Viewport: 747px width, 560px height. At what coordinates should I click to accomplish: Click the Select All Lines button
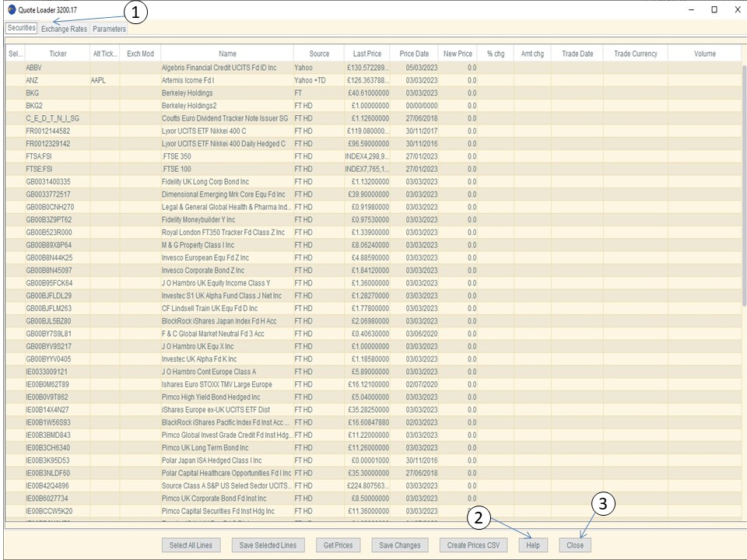coord(191,545)
